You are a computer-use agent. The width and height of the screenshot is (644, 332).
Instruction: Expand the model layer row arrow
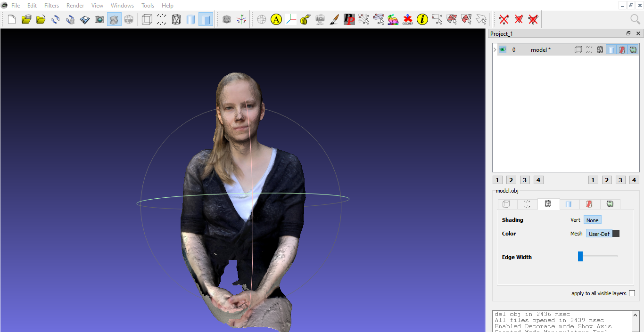[495, 49]
